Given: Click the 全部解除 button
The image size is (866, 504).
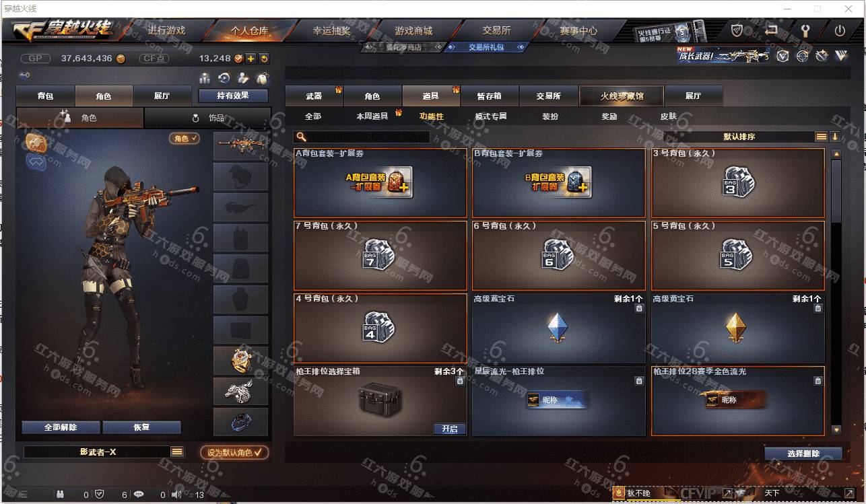Looking at the screenshot, I should 61,427.
